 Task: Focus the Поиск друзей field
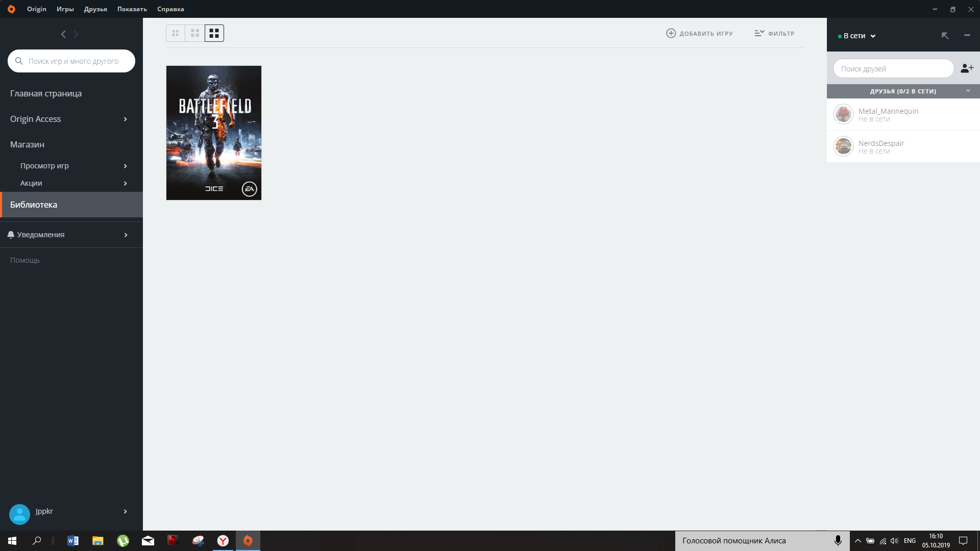893,68
